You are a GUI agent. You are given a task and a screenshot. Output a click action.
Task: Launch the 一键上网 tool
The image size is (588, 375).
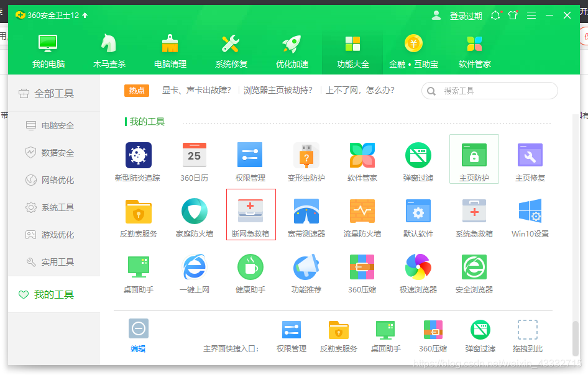194,273
